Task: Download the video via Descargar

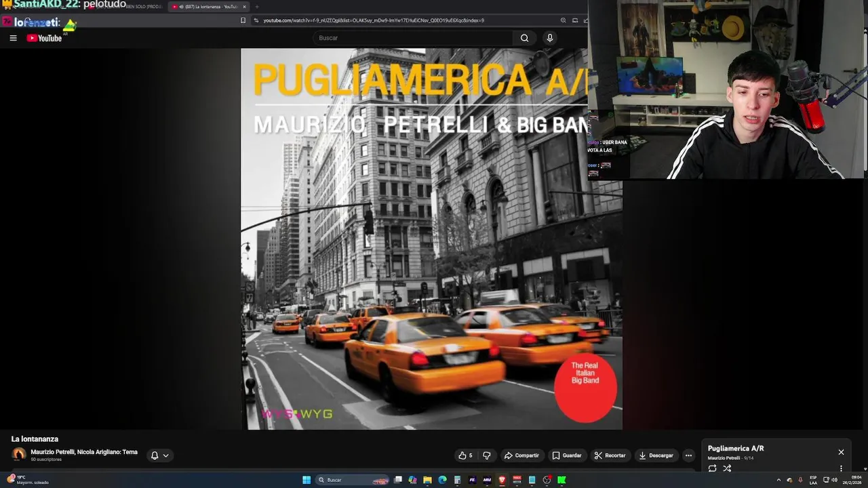Action: (656, 455)
